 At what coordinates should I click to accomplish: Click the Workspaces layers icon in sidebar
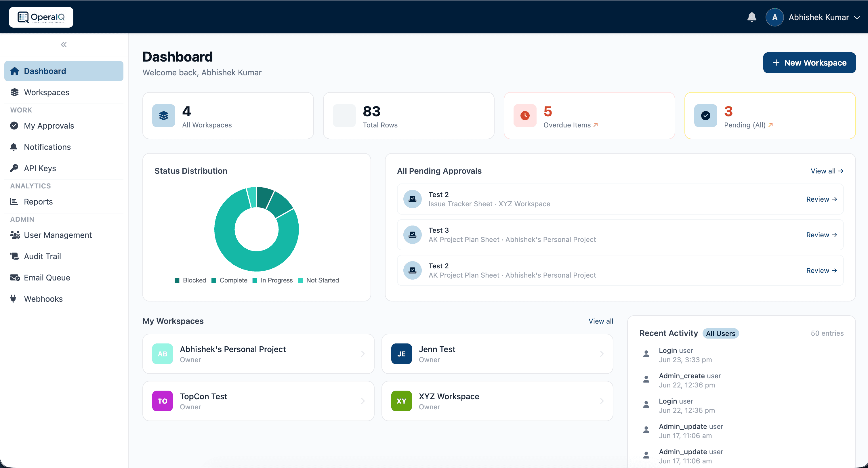tap(14, 92)
